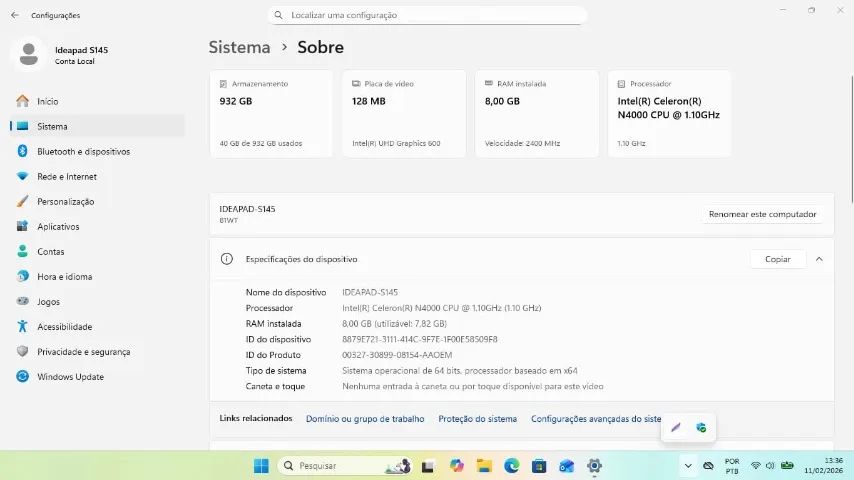Go to Personalização settings
Screen dimensions: 854x480
pyautogui.click(x=97, y=202)
